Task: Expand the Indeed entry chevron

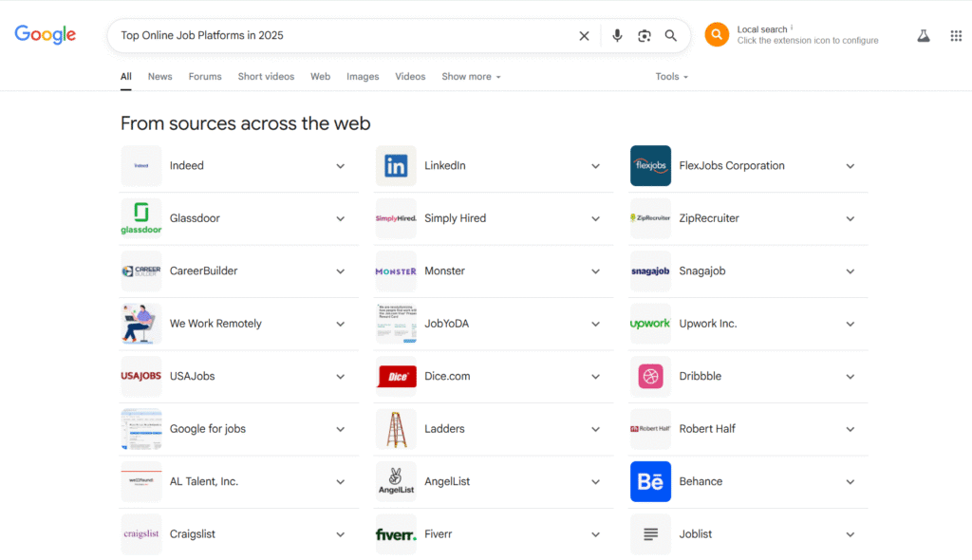Action: coord(341,166)
